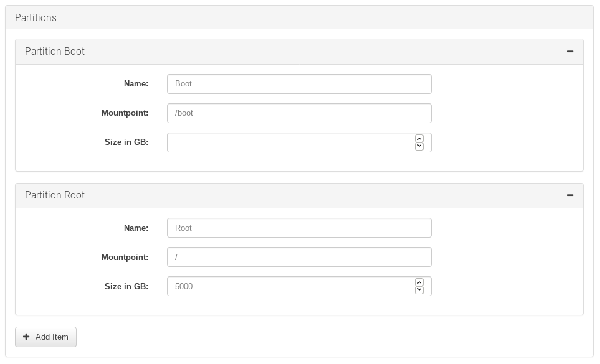Focus the Boot partition Name field
Screen dimensions: 600x364
299,84
